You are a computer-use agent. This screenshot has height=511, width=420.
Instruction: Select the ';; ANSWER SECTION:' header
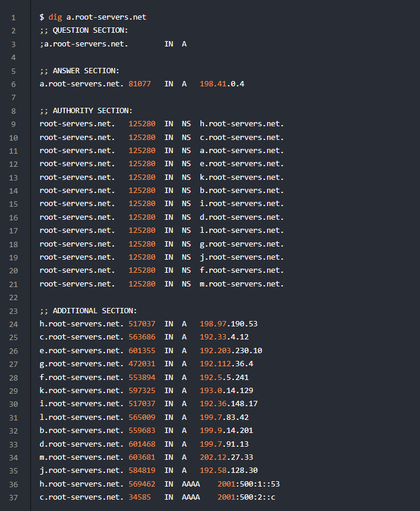[80, 71]
